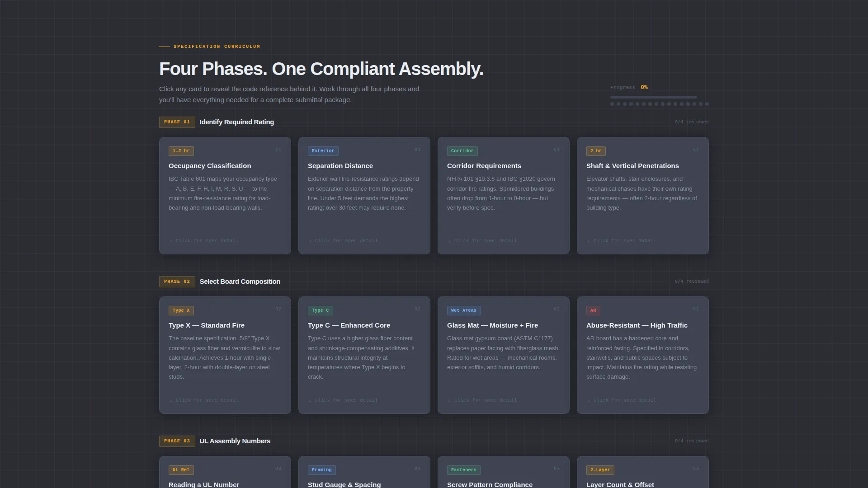Click the '2-Layer' tag badge
Image resolution: width=868 pixels, height=488 pixels.
[x=600, y=470]
